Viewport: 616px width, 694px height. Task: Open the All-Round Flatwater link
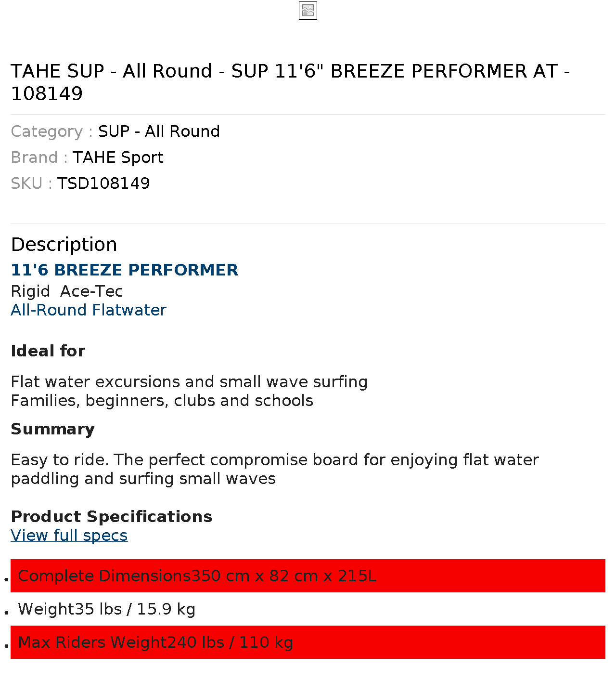(x=89, y=310)
